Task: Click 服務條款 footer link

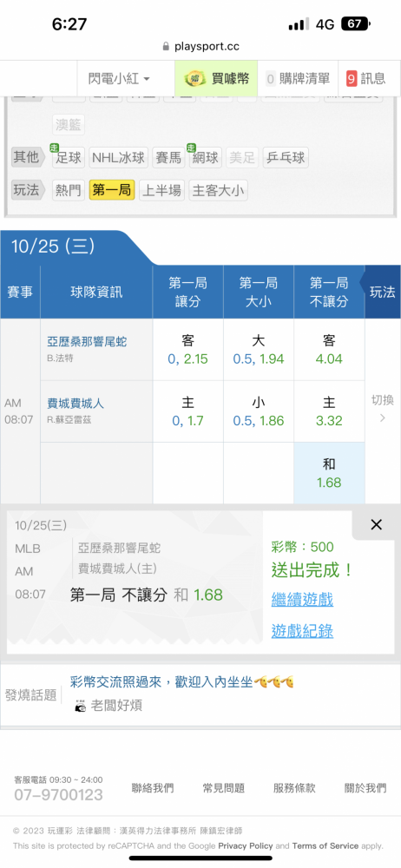Action: (294, 788)
